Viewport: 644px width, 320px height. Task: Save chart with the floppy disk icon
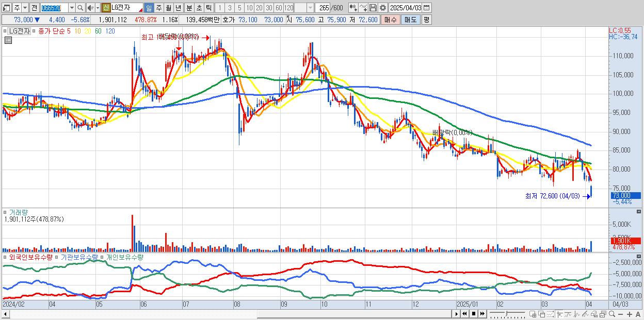(x=373, y=8)
